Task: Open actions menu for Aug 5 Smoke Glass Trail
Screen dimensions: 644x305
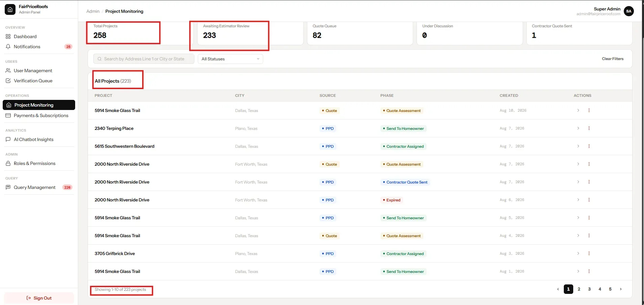Action: [589, 218]
